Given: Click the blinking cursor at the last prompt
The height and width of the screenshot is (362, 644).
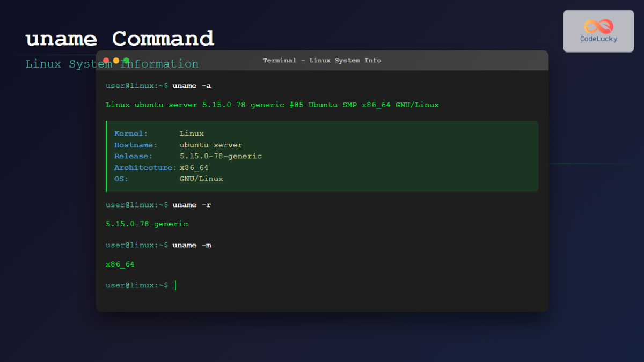Looking at the screenshot, I should tap(175, 285).
